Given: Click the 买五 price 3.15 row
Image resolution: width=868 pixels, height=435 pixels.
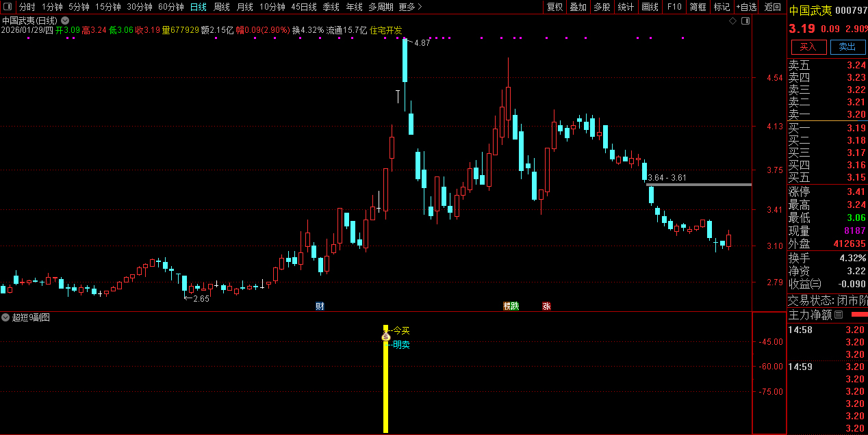Looking at the screenshot, I should click(x=827, y=177).
